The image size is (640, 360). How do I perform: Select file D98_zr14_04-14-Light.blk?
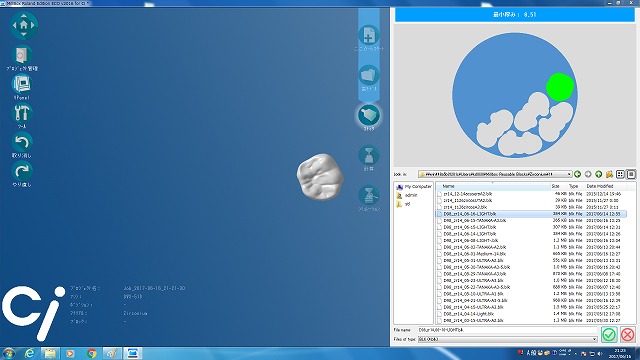531,314
